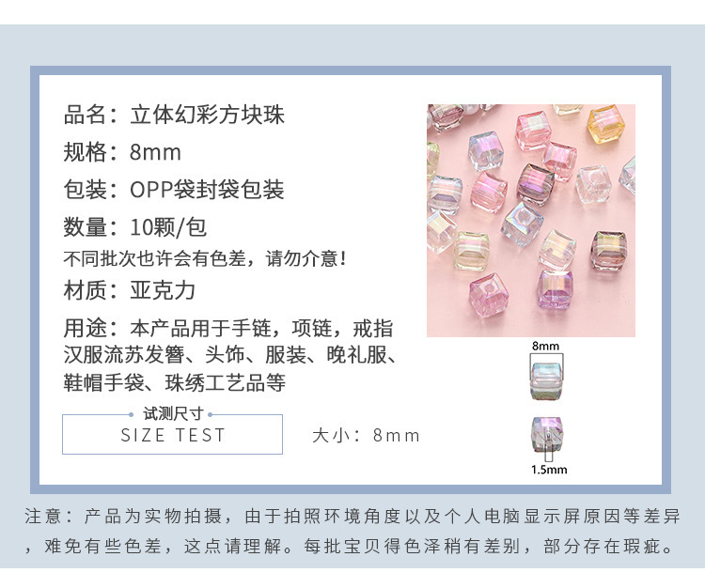The height and width of the screenshot is (588, 705).
Task: Click the 包装 OPP袋封袋包装 line
Action: point(174,190)
